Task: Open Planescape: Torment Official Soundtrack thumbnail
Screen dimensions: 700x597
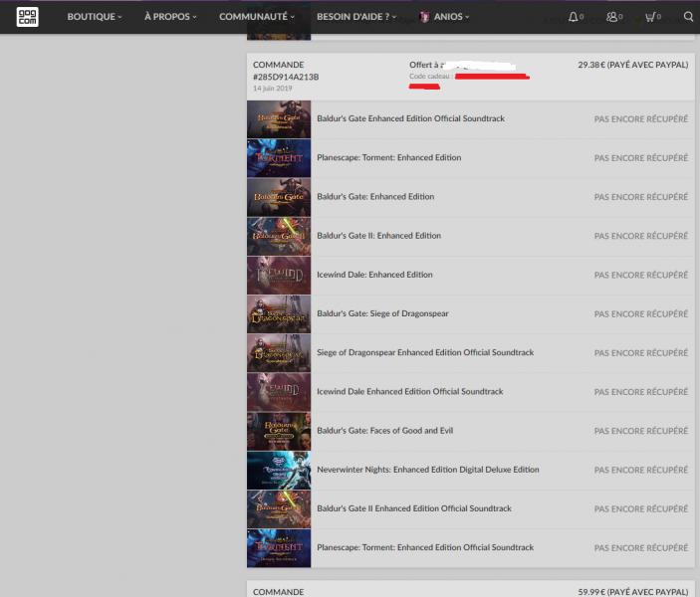Action: (x=279, y=548)
